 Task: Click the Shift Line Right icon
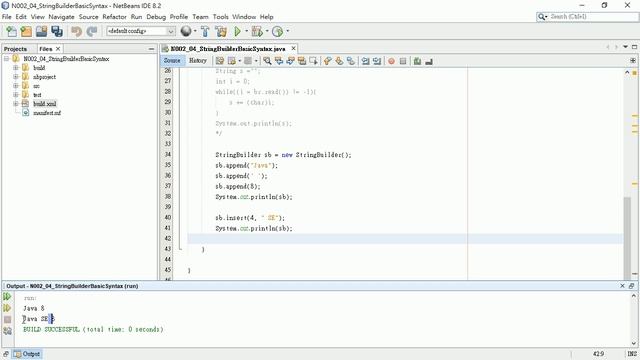click(x=377, y=61)
